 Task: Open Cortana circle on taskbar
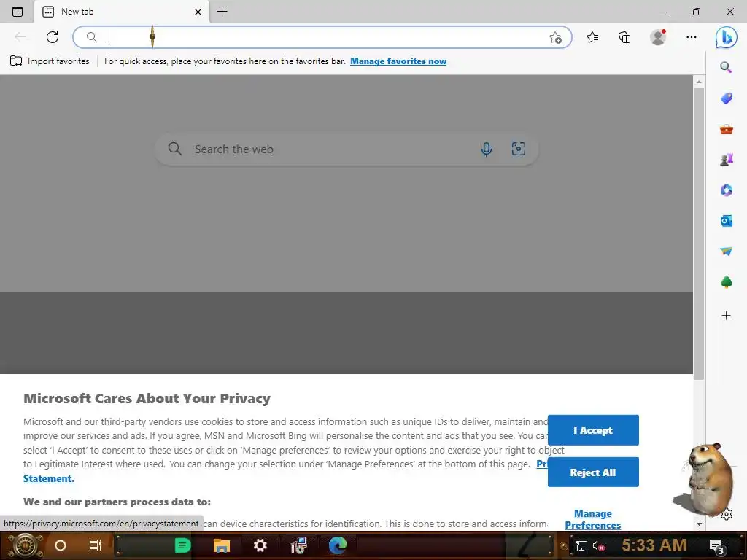pyautogui.click(x=60, y=545)
